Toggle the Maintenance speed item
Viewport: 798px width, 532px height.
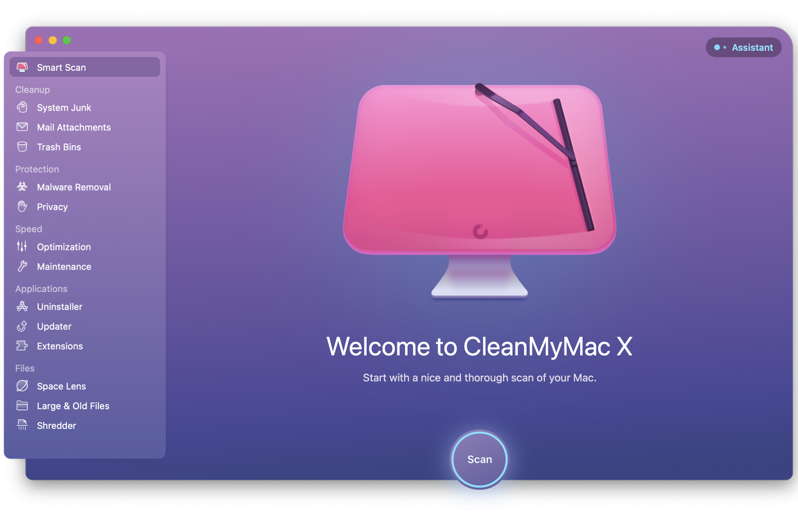pyautogui.click(x=64, y=266)
